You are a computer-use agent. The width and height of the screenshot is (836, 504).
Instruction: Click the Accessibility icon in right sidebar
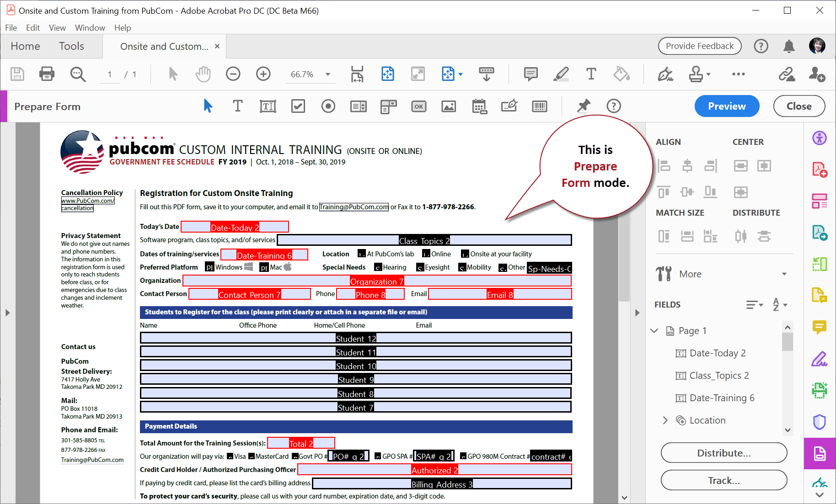pos(819,138)
